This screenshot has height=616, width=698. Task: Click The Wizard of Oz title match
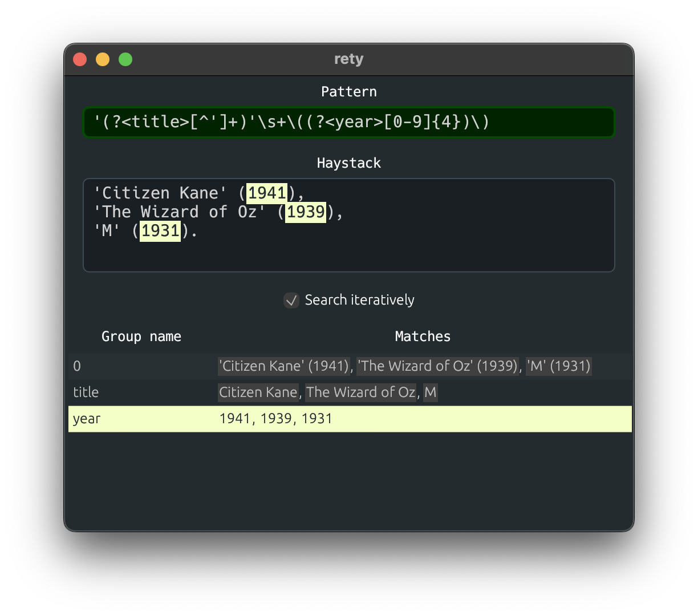coord(360,392)
